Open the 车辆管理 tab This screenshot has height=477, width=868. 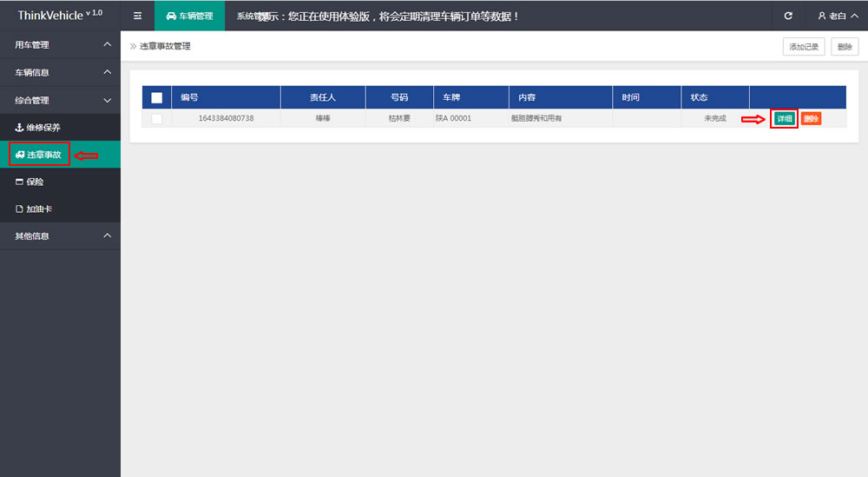(189, 16)
